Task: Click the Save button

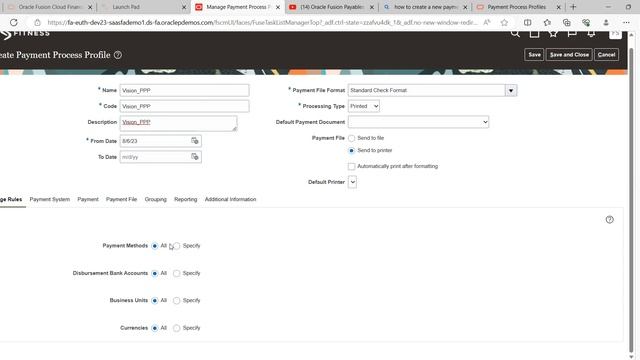Action: point(534,55)
